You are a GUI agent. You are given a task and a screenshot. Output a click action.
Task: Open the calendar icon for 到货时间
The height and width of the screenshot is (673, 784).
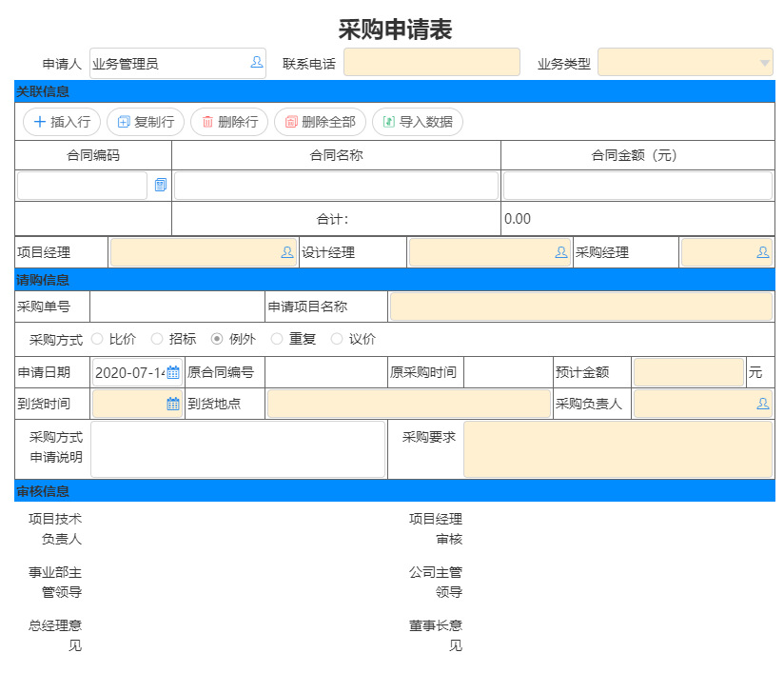173,404
